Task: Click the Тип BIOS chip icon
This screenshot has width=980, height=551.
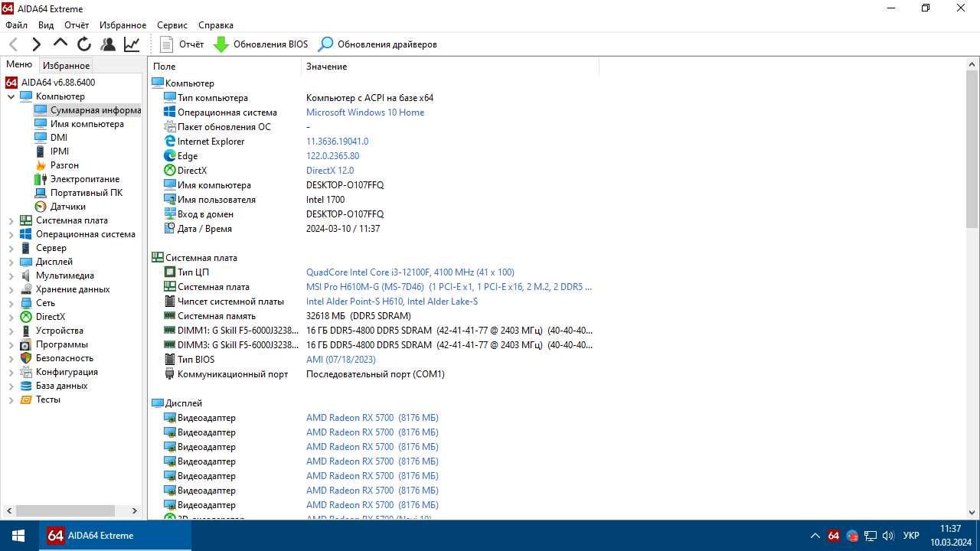Action: (170, 360)
